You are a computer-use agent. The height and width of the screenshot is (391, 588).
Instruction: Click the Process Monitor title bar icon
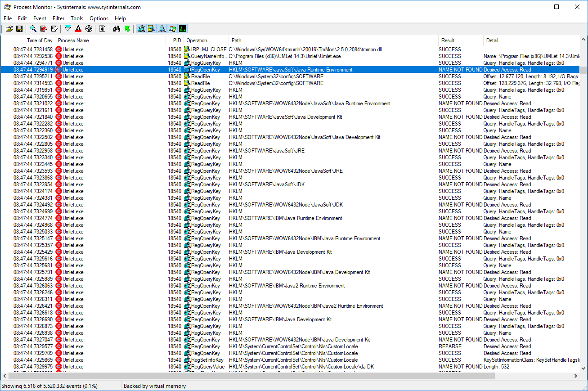pos(7,7)
